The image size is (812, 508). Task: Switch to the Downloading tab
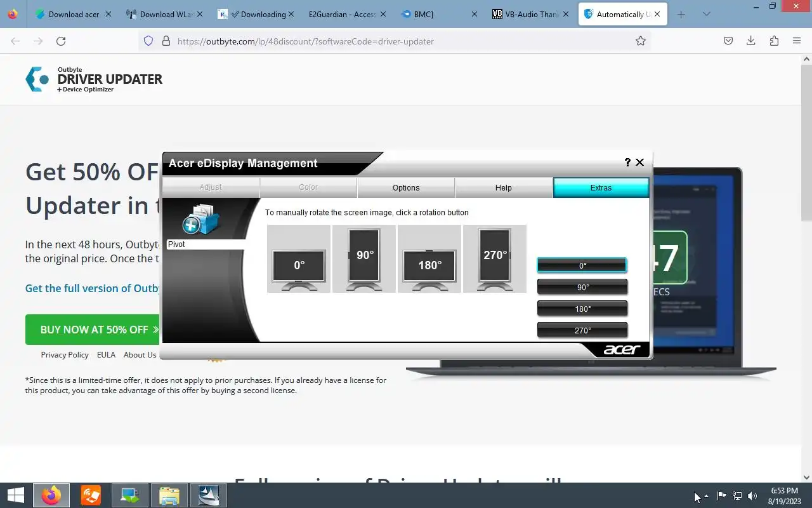coord(257,14)
